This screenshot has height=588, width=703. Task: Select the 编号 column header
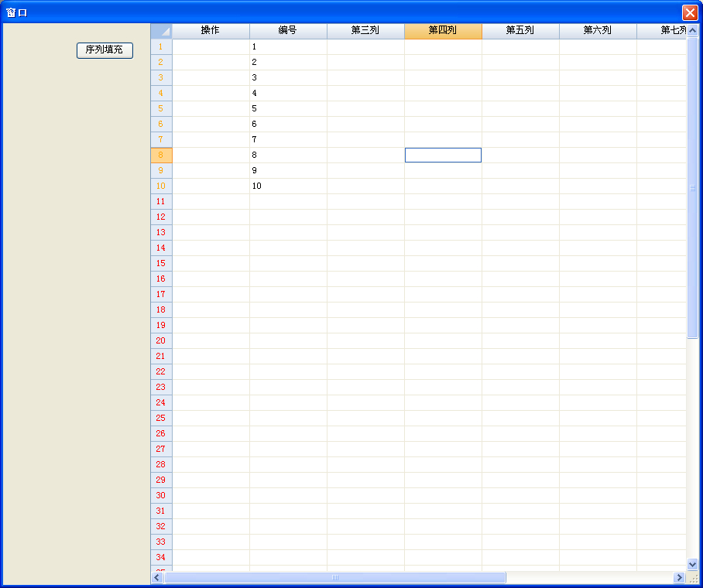[x=288, y=31]
